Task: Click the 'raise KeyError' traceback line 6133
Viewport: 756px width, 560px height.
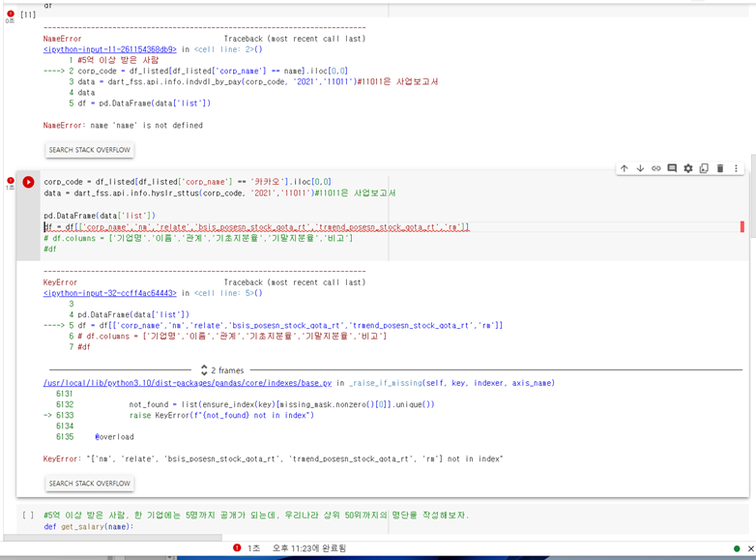Action: [x=221, y=415]
